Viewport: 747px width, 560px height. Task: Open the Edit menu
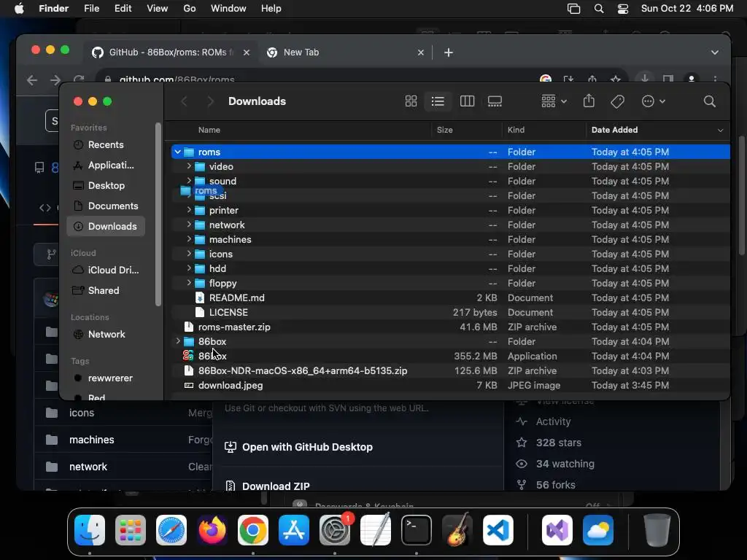123,9
